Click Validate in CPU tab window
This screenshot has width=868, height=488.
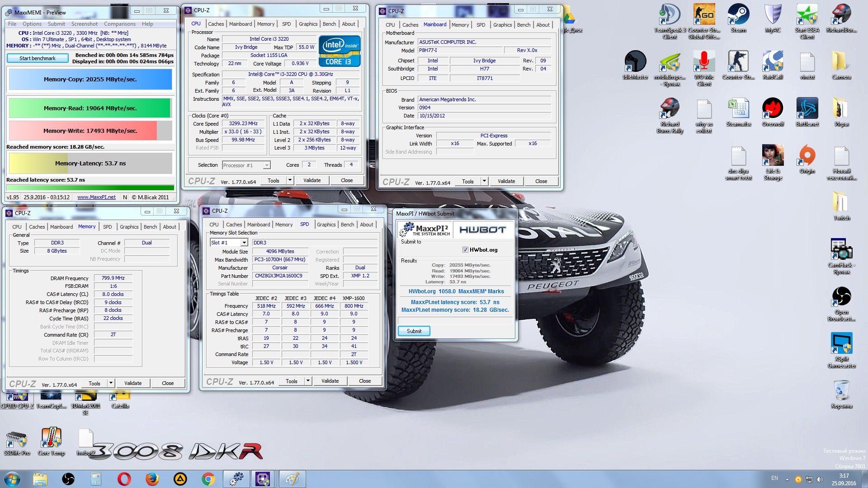coord(312,180)
